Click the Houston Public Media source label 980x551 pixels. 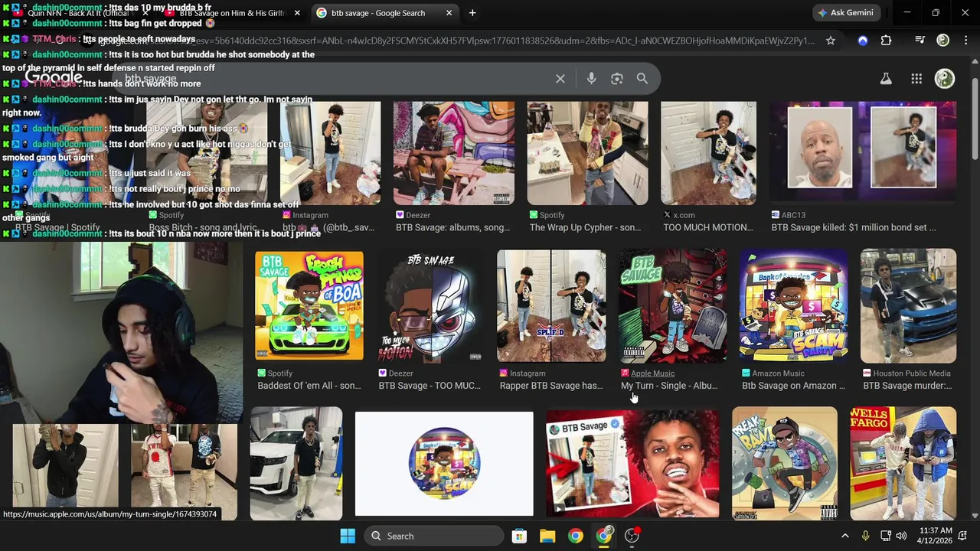[x=912, y=373]
